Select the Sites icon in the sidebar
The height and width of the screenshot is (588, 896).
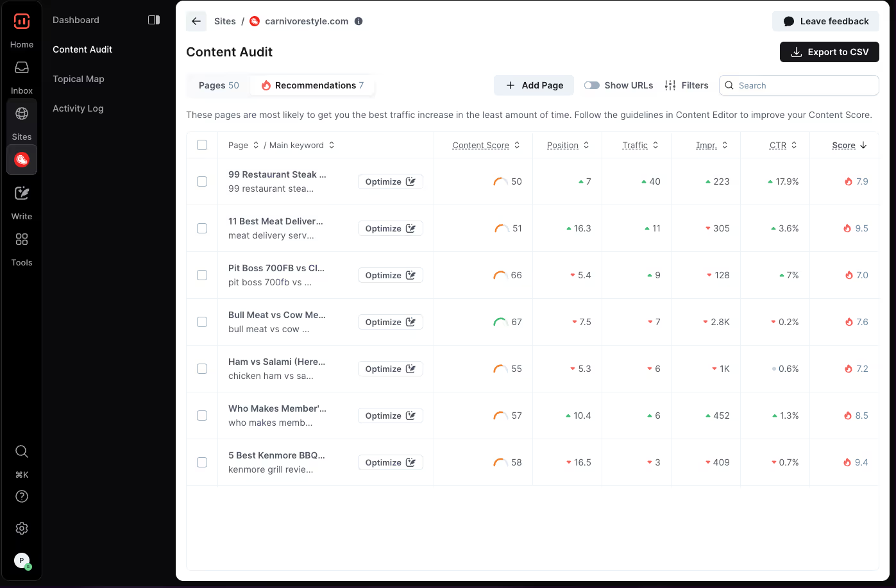tap(21, 122)
